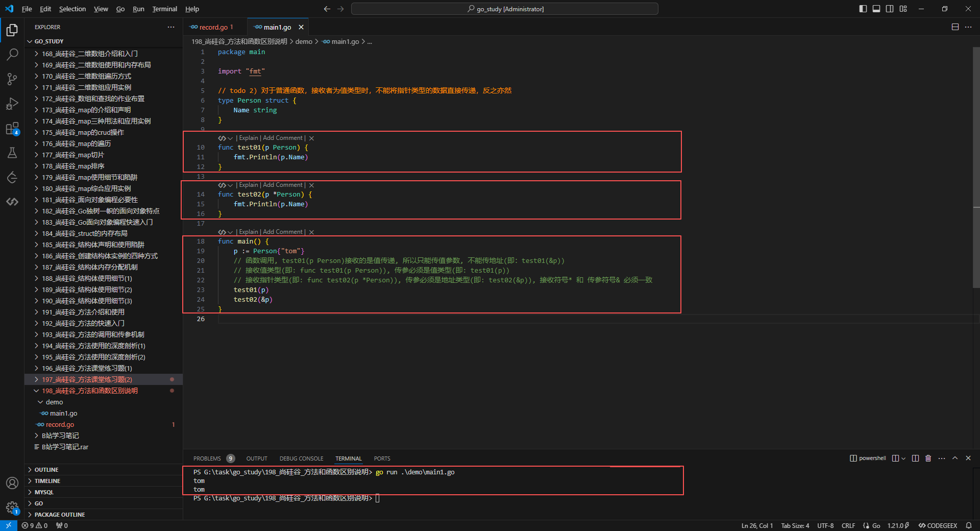The image size is (980, 531).
Task: Switch to the OUTPUT panel tab
Action: click(257, 458)
